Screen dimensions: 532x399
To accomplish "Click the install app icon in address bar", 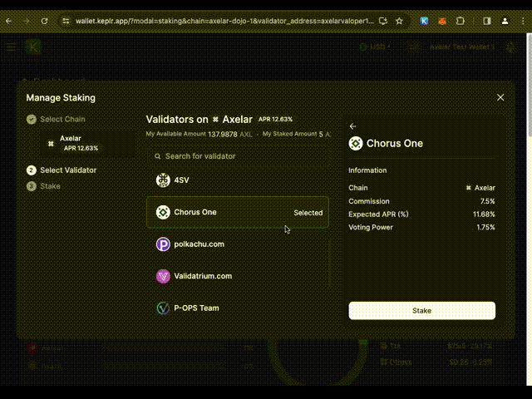I will (x=383, y=21).
